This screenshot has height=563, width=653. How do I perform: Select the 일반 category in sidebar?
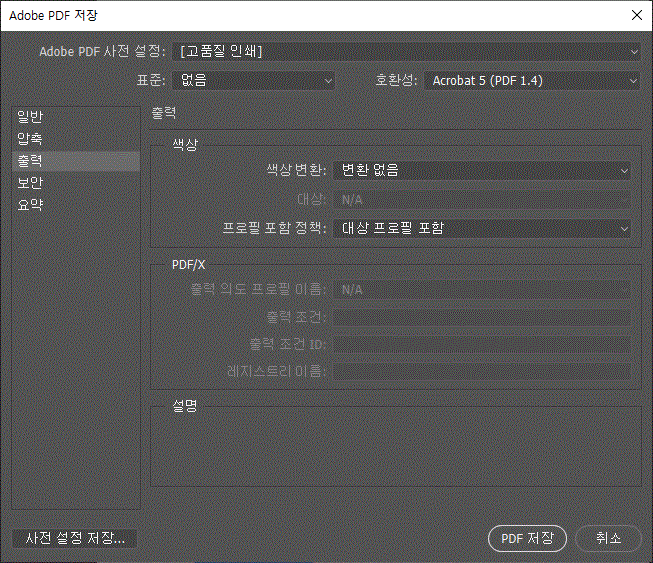pyautogui.click(x=76, y=117)
